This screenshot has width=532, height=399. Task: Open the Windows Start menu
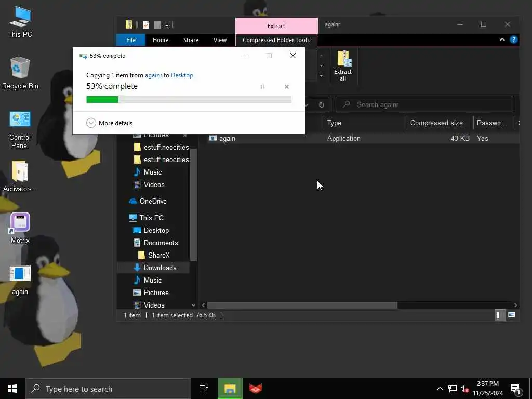click(x=12, y=389)
